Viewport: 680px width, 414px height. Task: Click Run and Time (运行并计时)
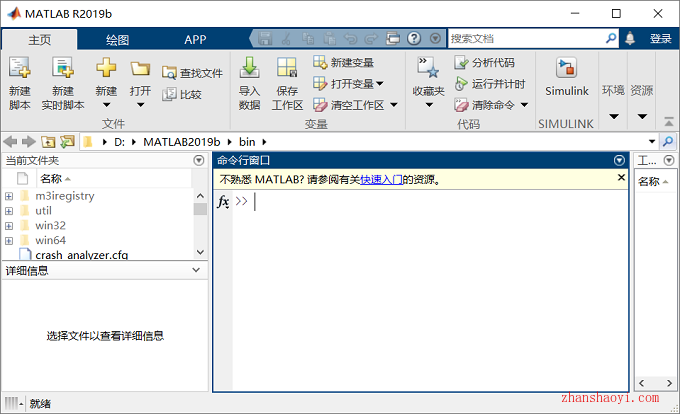pyautogui.click(x=490, y=84)
